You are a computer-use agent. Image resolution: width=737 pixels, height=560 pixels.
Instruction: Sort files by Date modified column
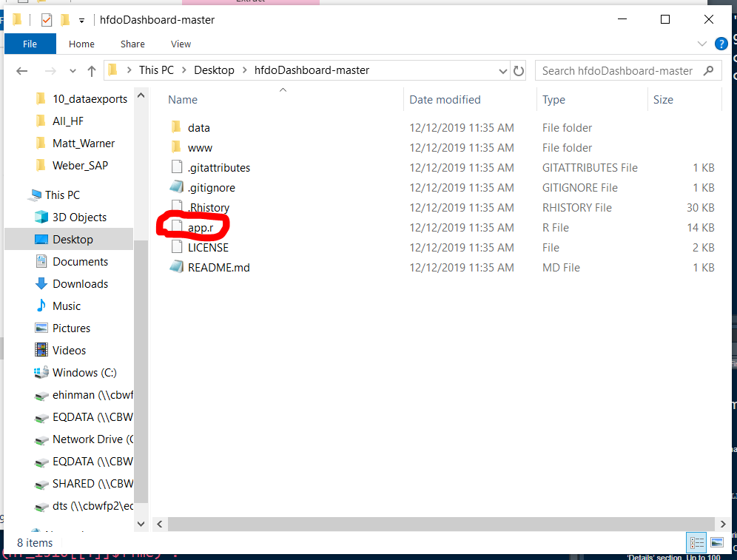pos(445,100)
